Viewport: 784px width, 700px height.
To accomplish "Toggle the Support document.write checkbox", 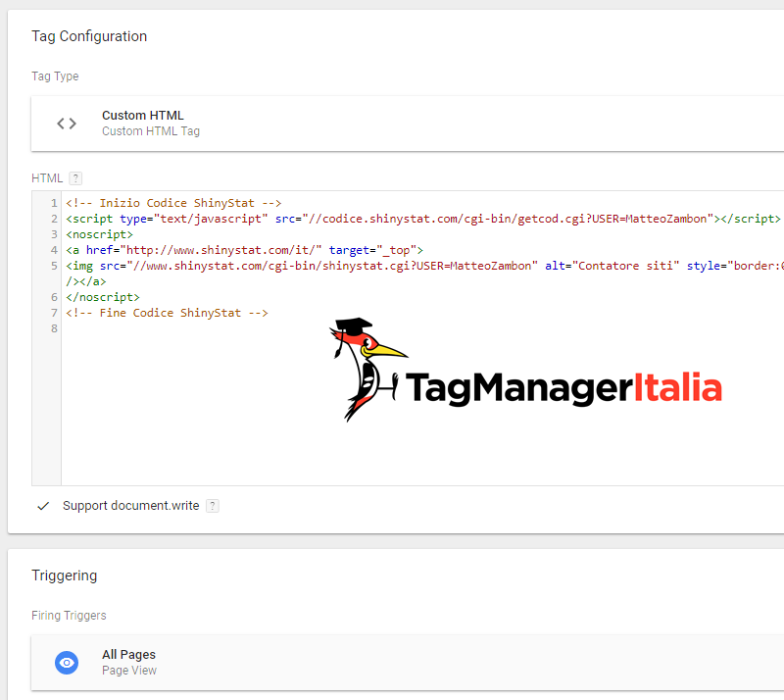I will (43, 506).
